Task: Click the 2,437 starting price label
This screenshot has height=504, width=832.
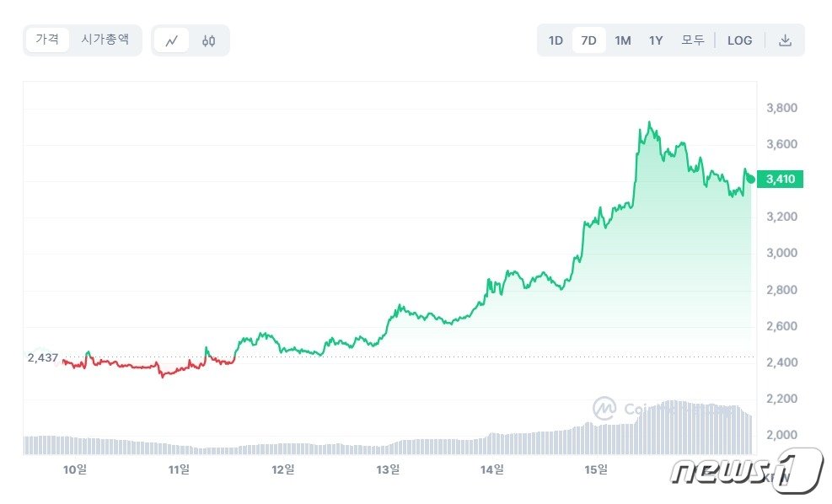Action: point(42,357)
